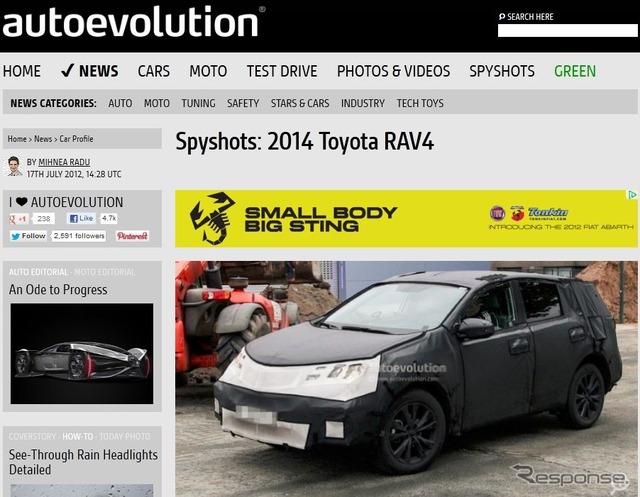Click the Google +1 count 238
The width and height of the screenshot is (640, 497).
(44, 219)
